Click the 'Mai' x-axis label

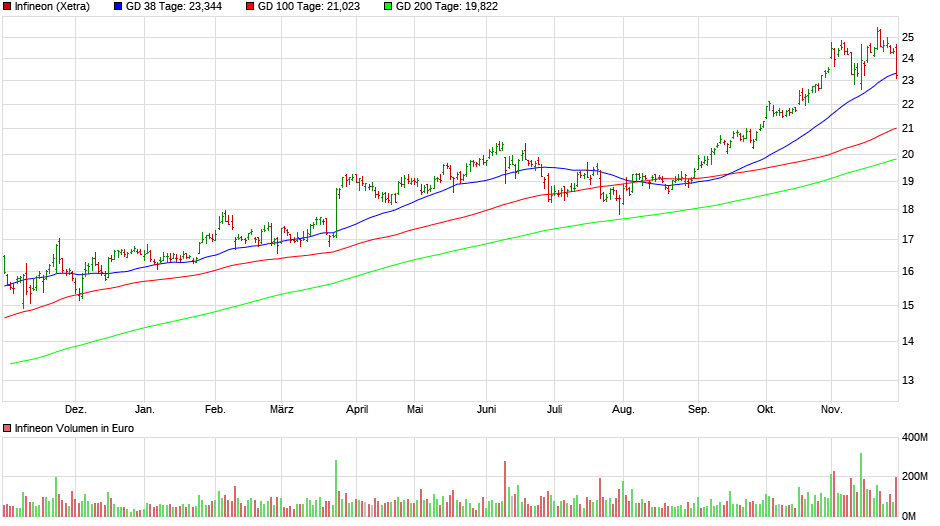coord(415,410)
